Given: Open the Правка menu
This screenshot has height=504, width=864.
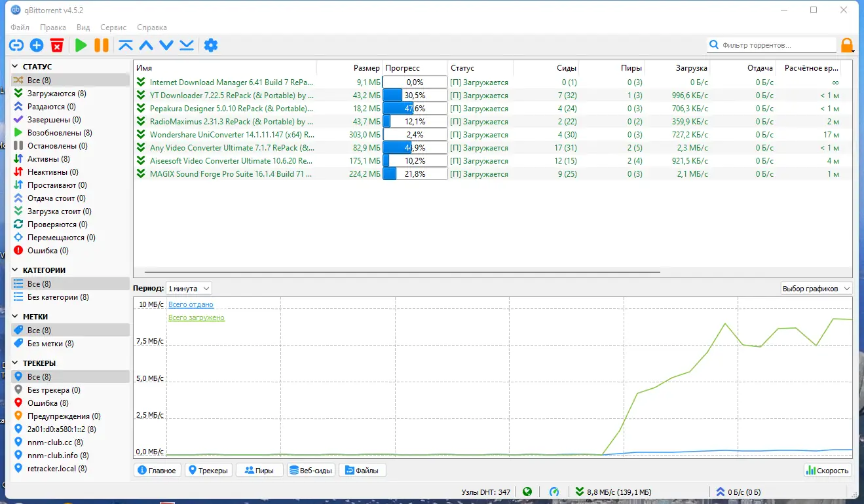Looking at the screenshot, I should coord(53,27).
